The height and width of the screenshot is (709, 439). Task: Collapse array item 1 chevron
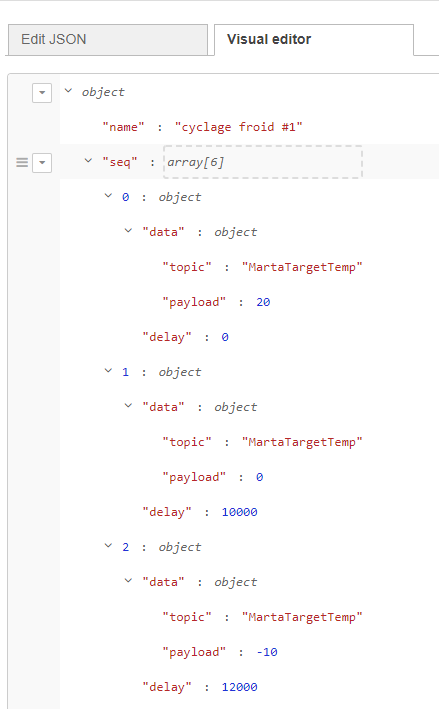[108, 371]
